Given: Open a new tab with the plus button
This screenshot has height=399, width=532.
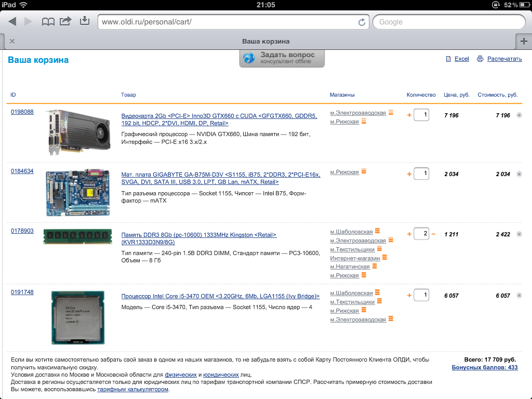Looking at the screenshot, I should click(524, 41).
